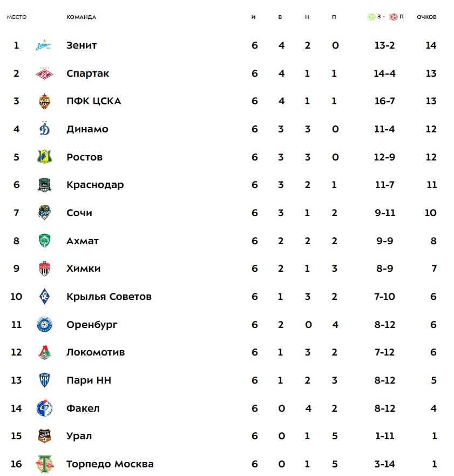Click the Zenit club logo
The image size is (454, 476).
(x=44, y=45)
